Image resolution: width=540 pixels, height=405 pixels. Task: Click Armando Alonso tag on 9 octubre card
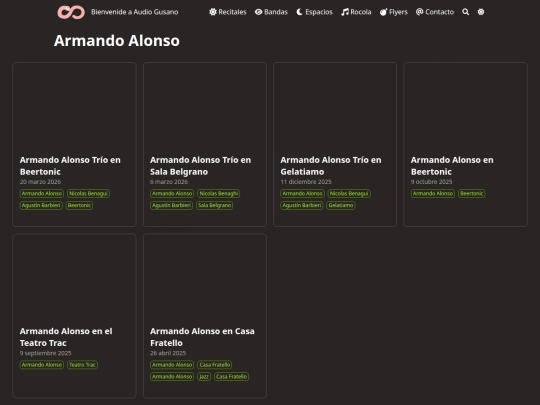point(433,194)
